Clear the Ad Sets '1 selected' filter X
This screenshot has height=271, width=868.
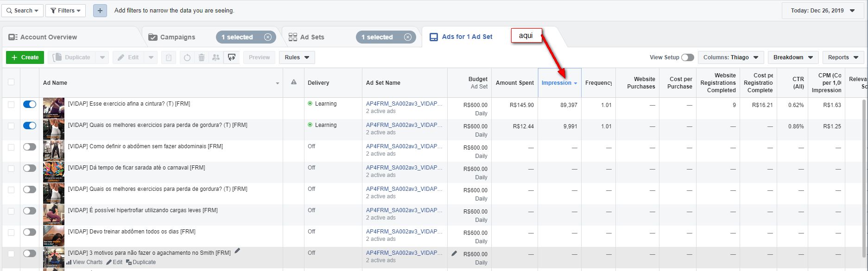pyautogui.click(x=407, y=37)
